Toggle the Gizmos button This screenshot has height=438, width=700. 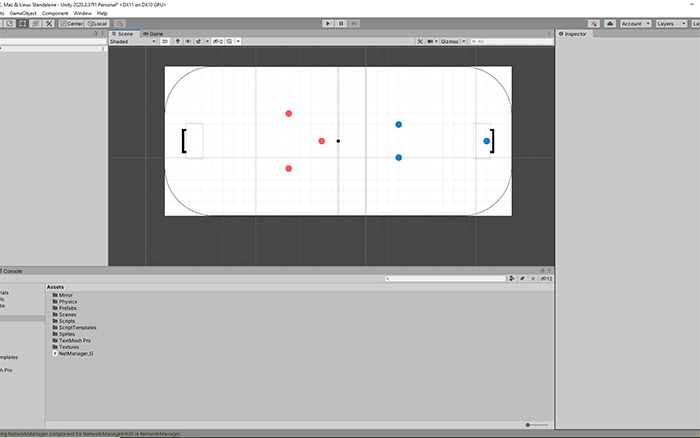tap(450, 42)
